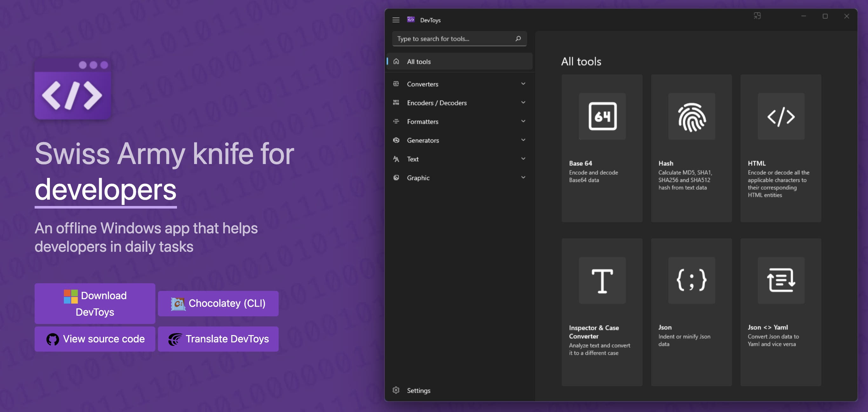Image resolution: width=868 pixels, height=412 pixels.
Task: Click the Text category icon
Action: point(396,159)
